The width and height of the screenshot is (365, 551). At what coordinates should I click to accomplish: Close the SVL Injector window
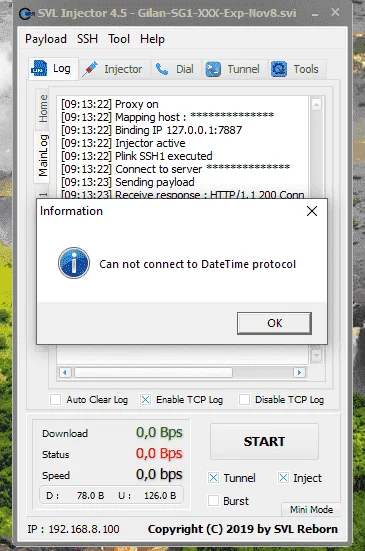point(335,12)
